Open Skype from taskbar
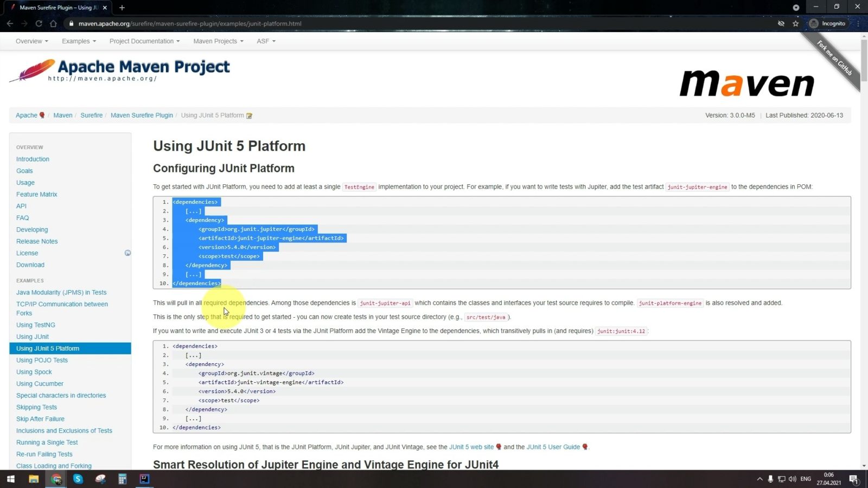The image size is (868, 488). 78,479
